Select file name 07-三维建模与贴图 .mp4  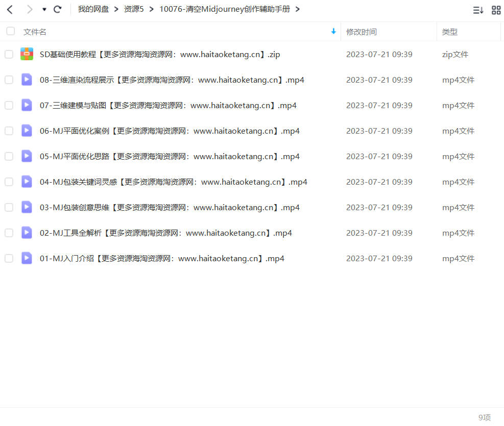[168, 105]
